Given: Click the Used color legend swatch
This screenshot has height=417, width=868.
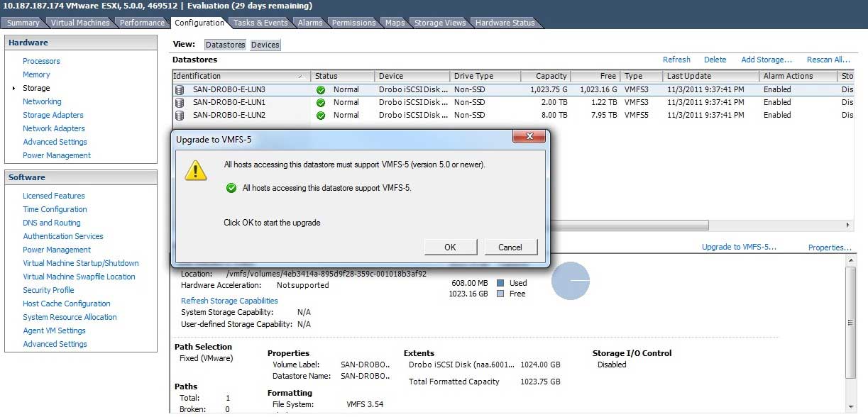Looking at the screenshot, I should click(500, 283).
